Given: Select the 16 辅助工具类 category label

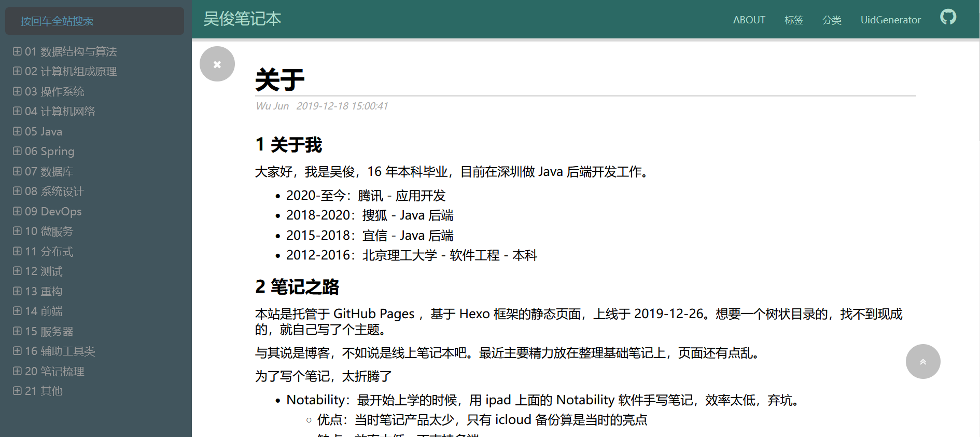Looking at the screenshot, I should click(60, 351).
